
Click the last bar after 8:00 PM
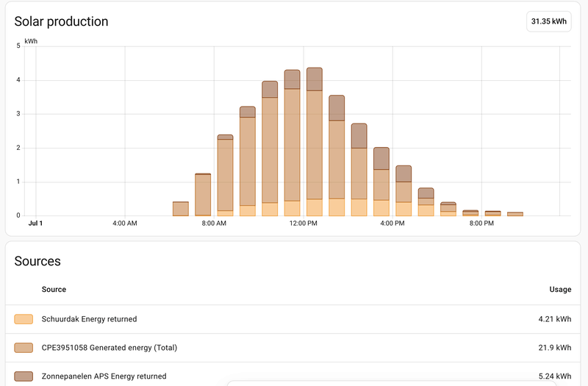(x=515, y=214)
